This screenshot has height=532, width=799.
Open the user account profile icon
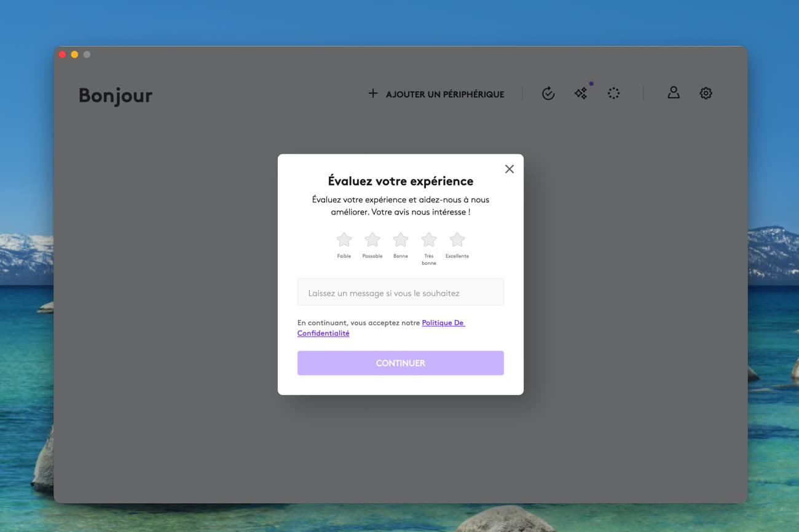tap(674, 93)
